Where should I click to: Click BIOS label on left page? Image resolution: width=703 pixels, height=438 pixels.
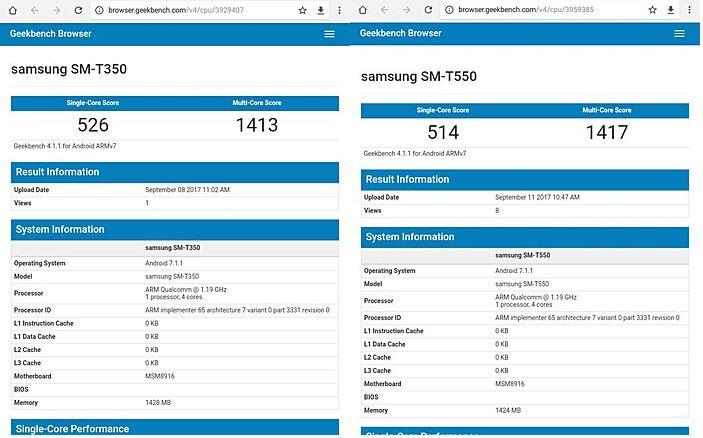21,390
